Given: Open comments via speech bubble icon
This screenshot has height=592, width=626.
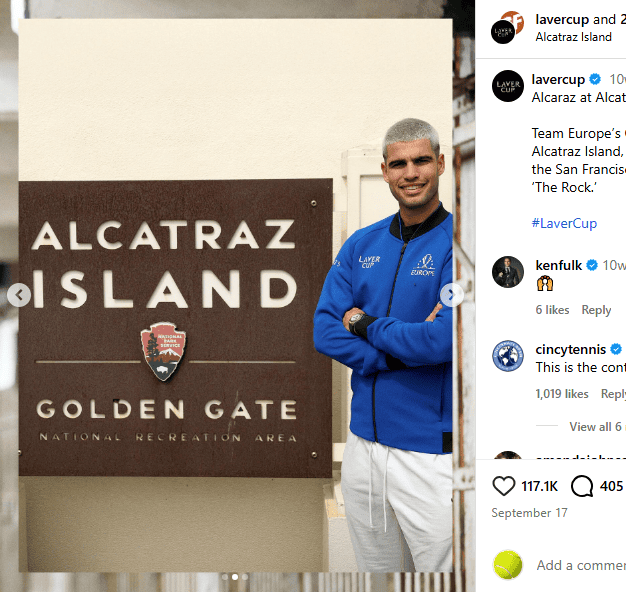Looking at the screenshot, I should click(x=582, y=486).
